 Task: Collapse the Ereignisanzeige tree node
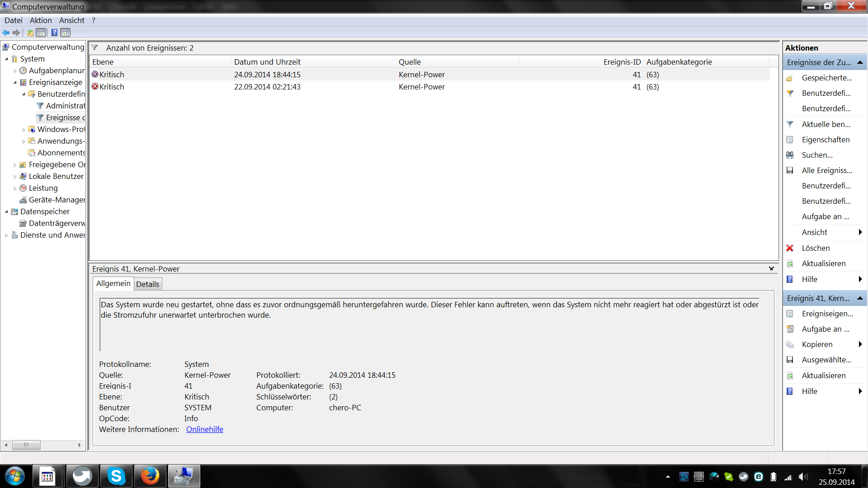click(x=15, y=83)
